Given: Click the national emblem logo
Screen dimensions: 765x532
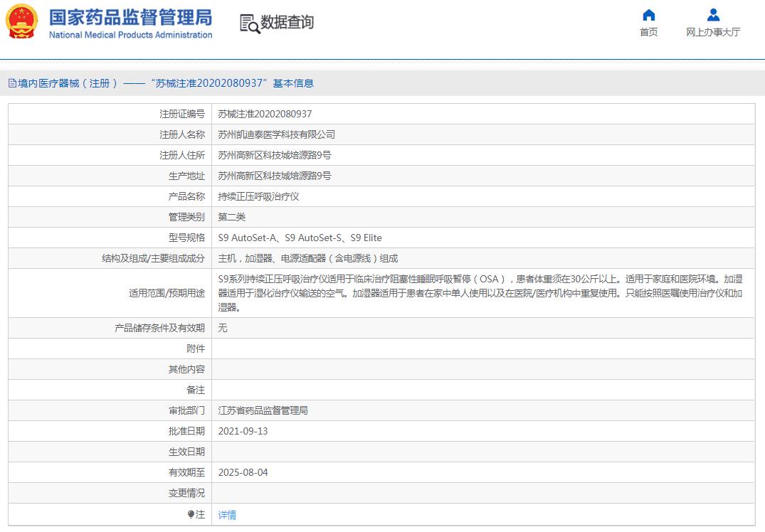Looking at the screenshot, I should [x=22, y=21].
